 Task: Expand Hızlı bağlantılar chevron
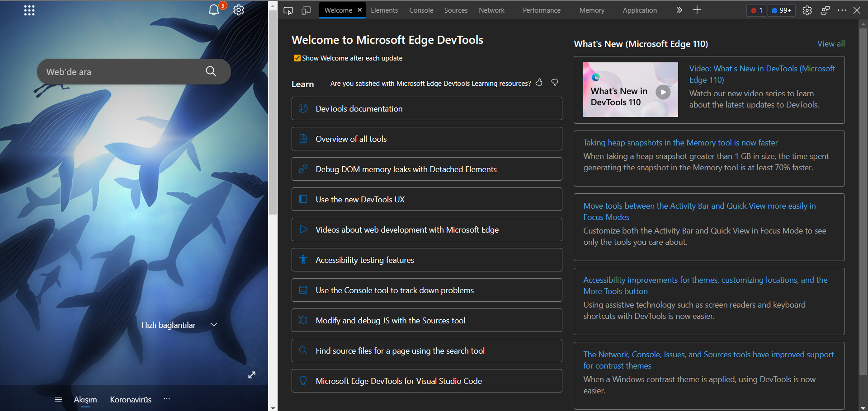[x=214, y=325]
